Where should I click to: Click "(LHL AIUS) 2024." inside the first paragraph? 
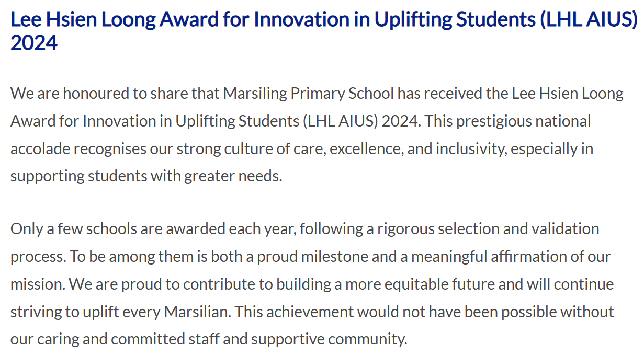pyautogui.click(x=363, y=121)
